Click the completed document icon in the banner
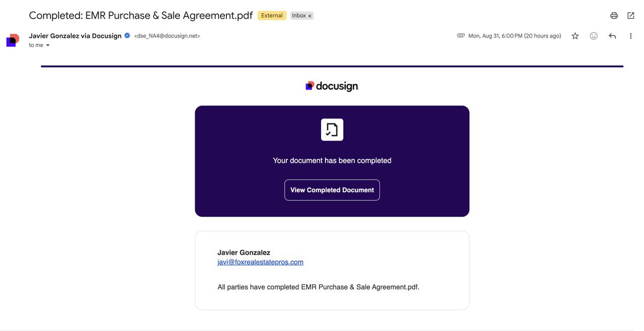644x331 pixels. tap(332, 130)
